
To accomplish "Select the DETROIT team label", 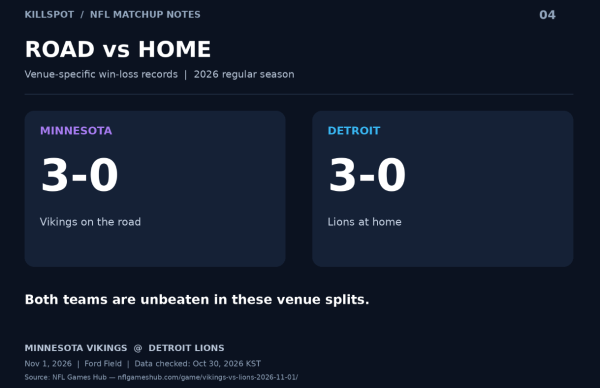I will (x=354, y=131).
